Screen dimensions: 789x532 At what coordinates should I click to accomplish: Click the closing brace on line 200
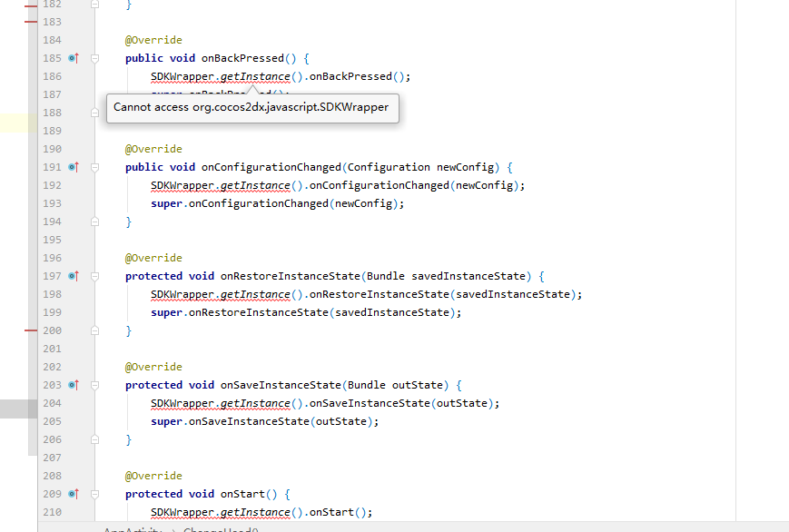(x=129, y=330)
